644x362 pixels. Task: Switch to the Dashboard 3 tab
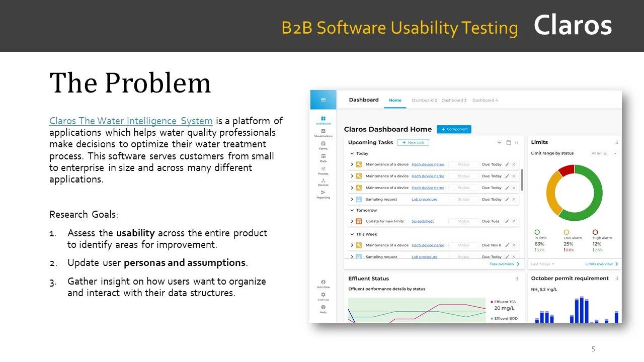click(454, 100)
